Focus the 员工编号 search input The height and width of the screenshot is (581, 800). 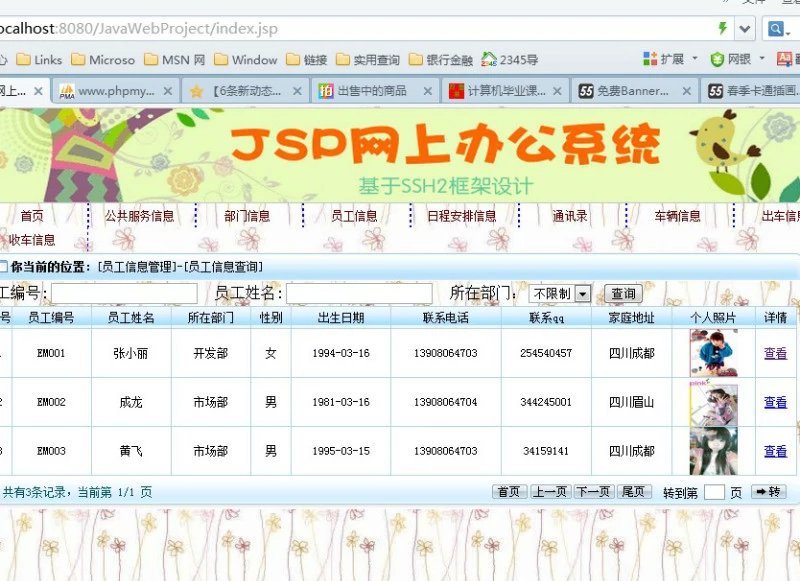point(124,293)
